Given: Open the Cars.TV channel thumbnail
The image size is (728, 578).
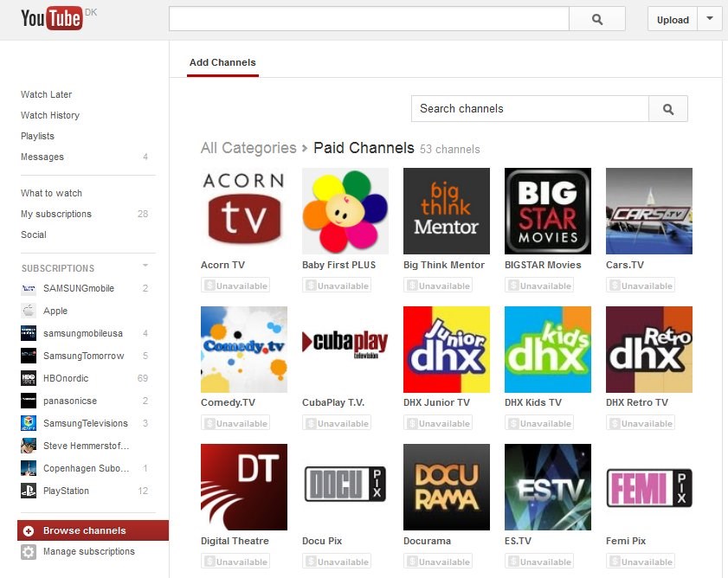Looking at the screenshot, I should pyautogui.click(x=648, y=211).
